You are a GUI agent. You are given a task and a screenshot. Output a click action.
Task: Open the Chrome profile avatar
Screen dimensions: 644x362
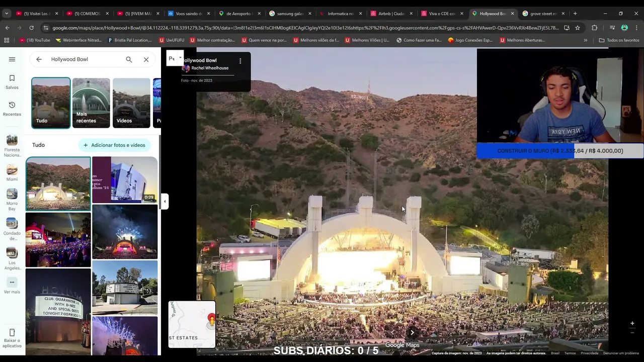tap(624, 28)
